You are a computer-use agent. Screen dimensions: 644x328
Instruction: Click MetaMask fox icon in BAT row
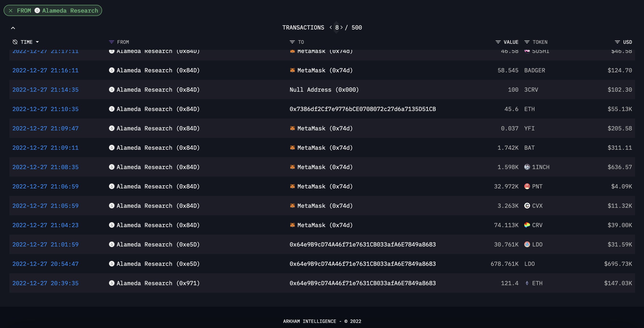click(x=292, y=148)
